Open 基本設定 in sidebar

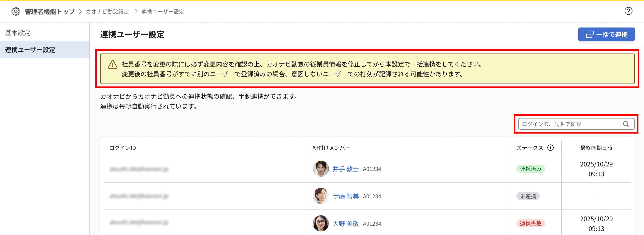click(x=17, y=33)
